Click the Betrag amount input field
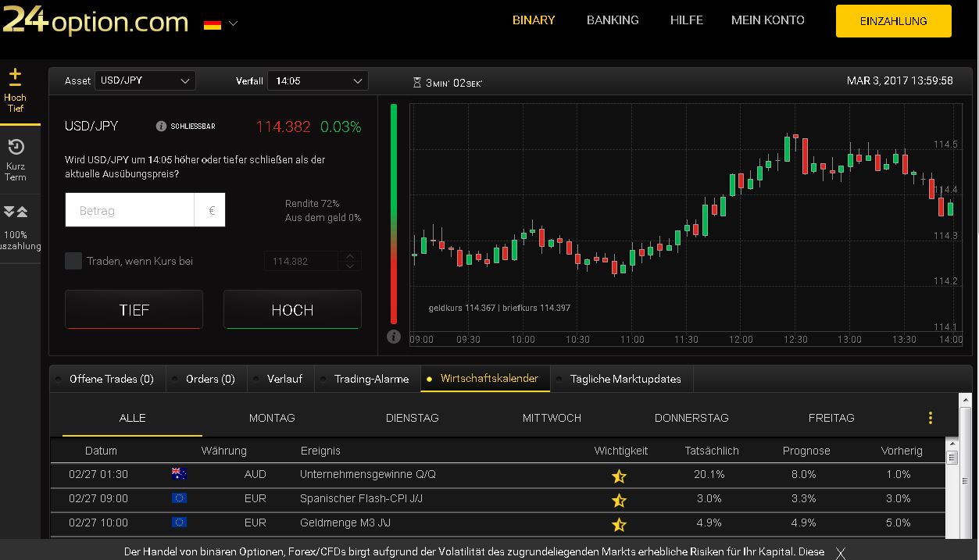Screen dimensions: 979x560 click(130, 210)
